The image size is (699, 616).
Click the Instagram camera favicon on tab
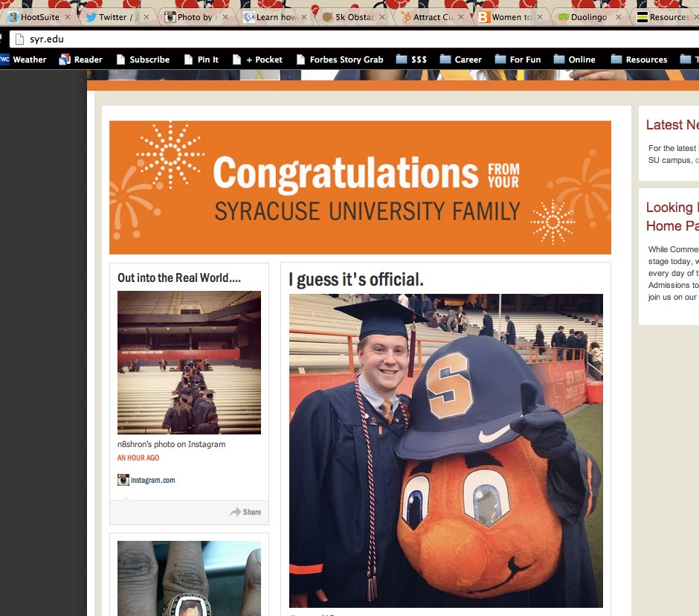tap(170, 17)
